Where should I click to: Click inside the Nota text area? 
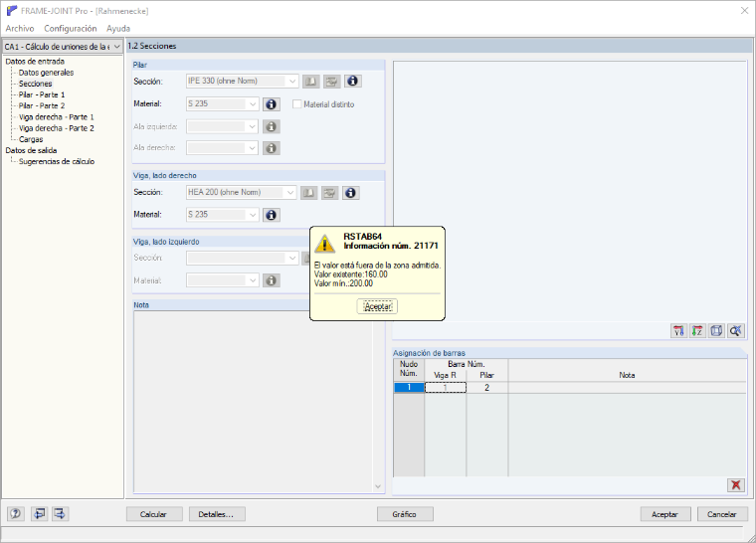tap(253, 401)
